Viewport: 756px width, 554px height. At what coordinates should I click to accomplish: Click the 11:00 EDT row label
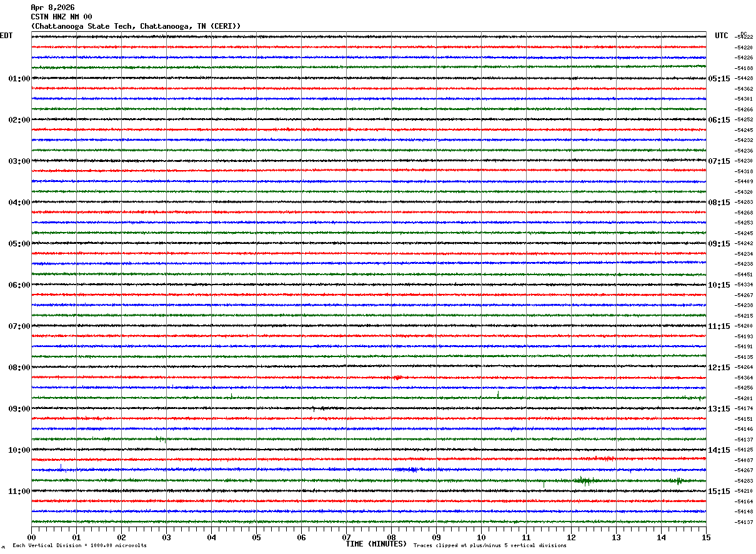[19, 491]
